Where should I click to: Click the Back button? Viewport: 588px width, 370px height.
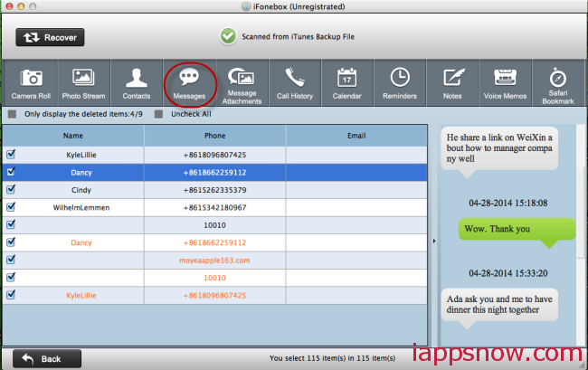(x=47, y=359)
